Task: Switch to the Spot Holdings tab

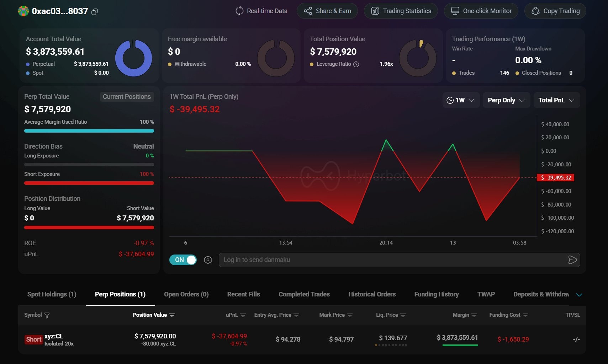Action: tap(52, 294)
